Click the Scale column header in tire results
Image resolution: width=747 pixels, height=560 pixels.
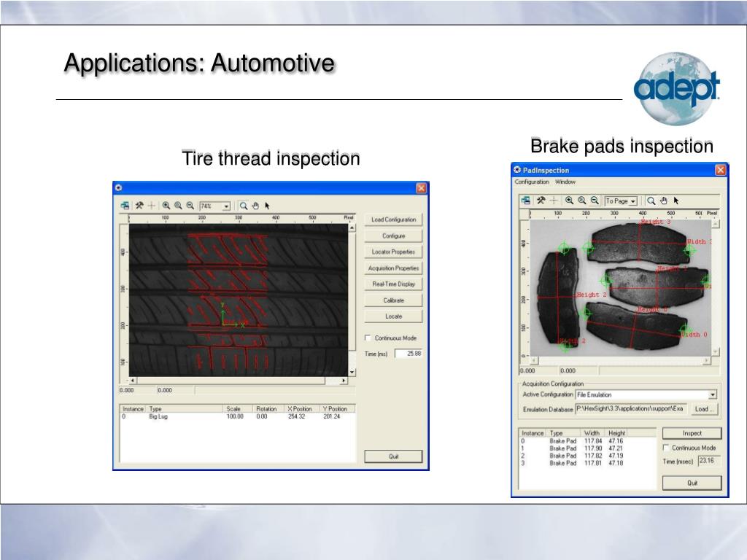pos(238,408)
